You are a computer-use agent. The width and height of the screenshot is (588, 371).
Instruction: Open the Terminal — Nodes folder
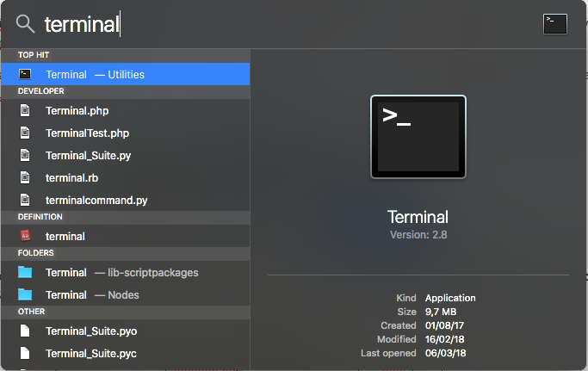[x=125, y=295]
